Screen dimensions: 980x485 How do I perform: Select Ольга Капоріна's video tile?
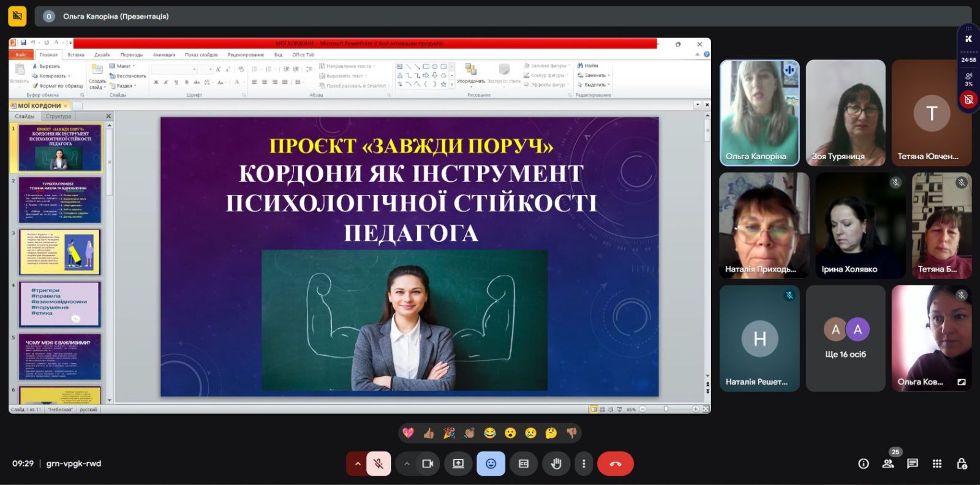click(x=759, y=113)
